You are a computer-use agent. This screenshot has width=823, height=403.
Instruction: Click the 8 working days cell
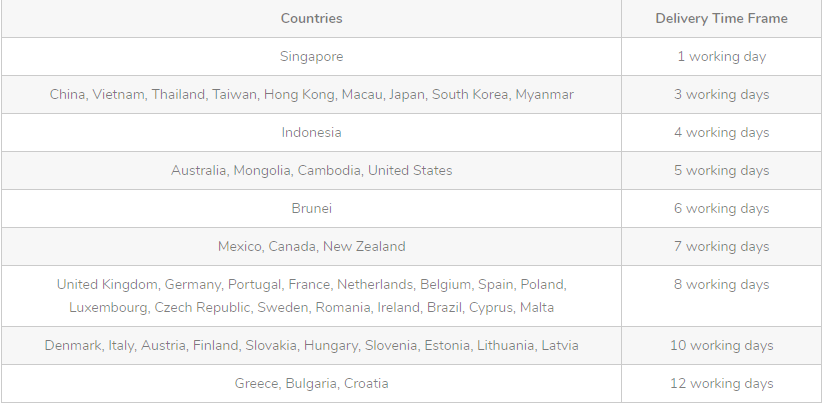[722, 296]
